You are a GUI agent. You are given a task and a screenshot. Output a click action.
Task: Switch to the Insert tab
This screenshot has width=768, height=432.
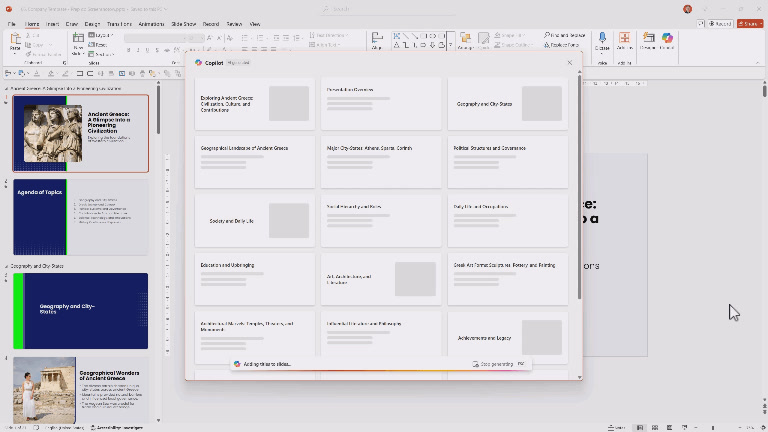(x=52, y=24)
